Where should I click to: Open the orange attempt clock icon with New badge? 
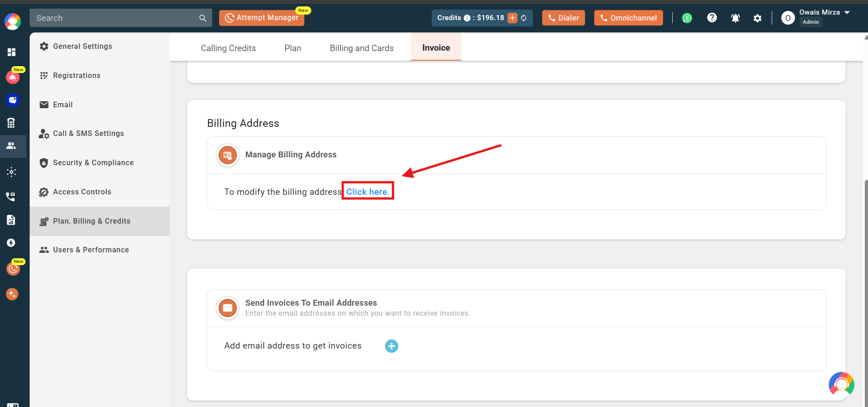click(x=13, y=269)
